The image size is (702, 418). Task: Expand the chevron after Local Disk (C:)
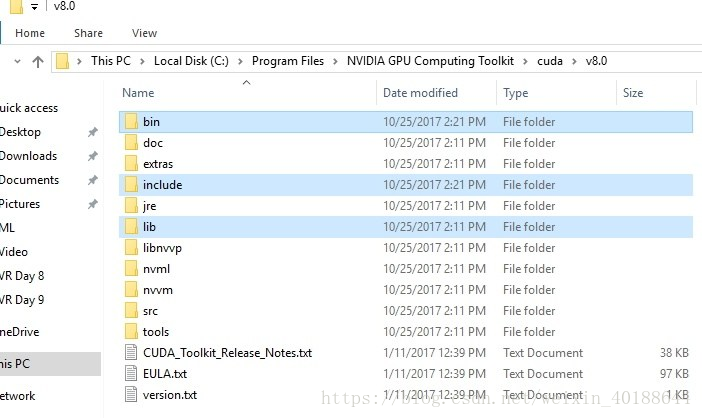click(x=240, y=61)
